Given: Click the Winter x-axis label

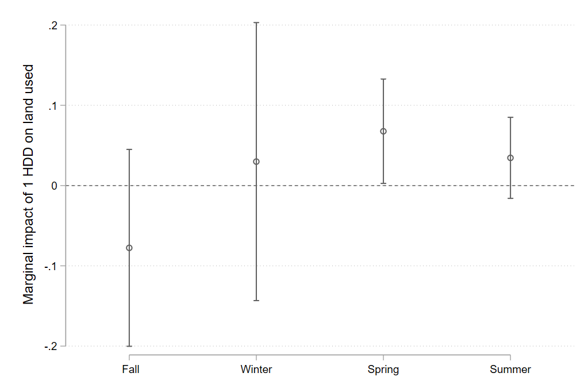Looking at the screenshot, I should pyautogui.click(x=256, y=370).
